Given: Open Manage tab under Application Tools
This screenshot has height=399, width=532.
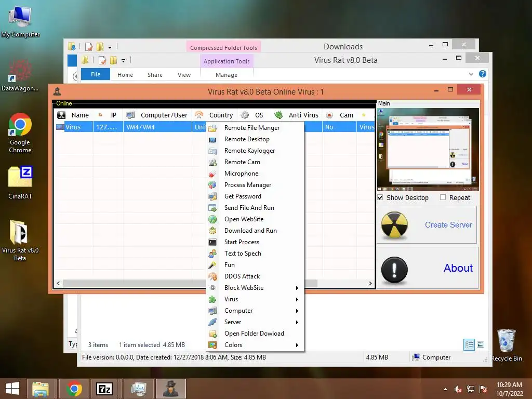Looking at the screenshot, I should pos(227,75).
